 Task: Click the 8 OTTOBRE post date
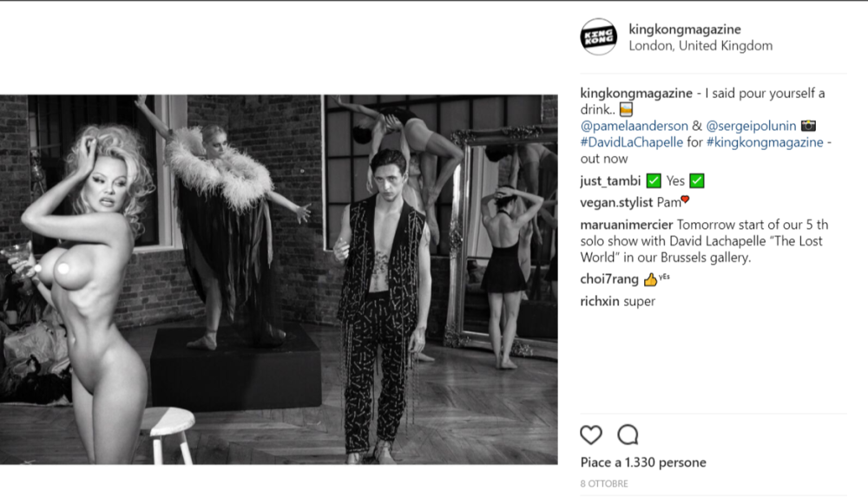604,483
